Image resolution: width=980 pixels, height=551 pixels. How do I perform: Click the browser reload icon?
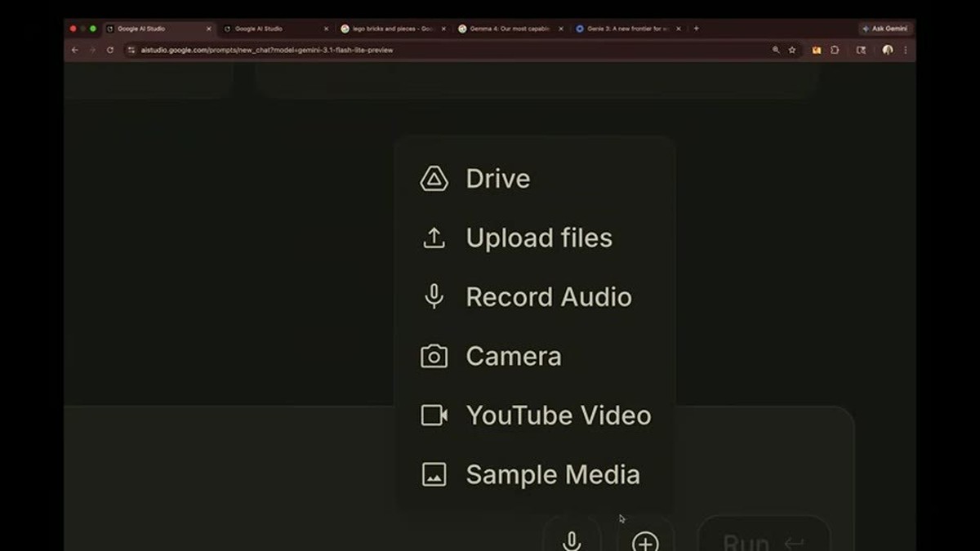coord(110,50)
